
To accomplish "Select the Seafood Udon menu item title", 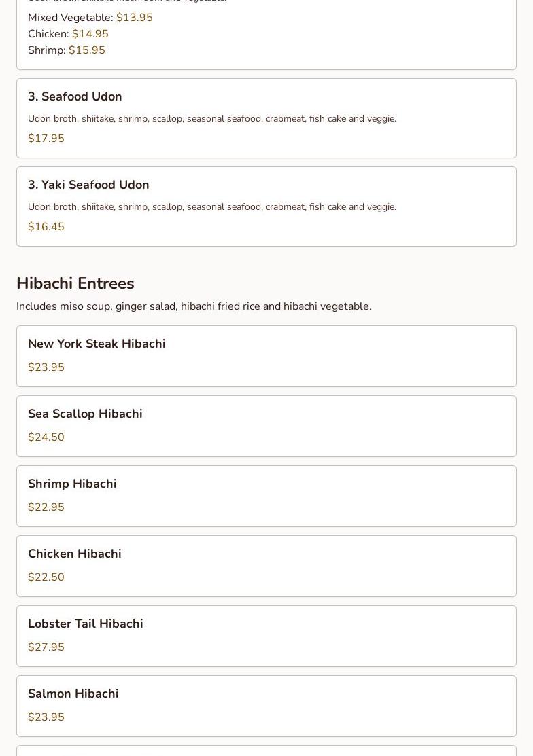I will pos(75,96).
